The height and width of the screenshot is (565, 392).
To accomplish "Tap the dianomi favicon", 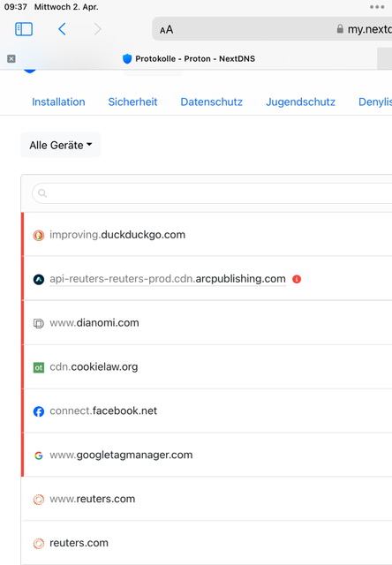I will tap(39, 323).
